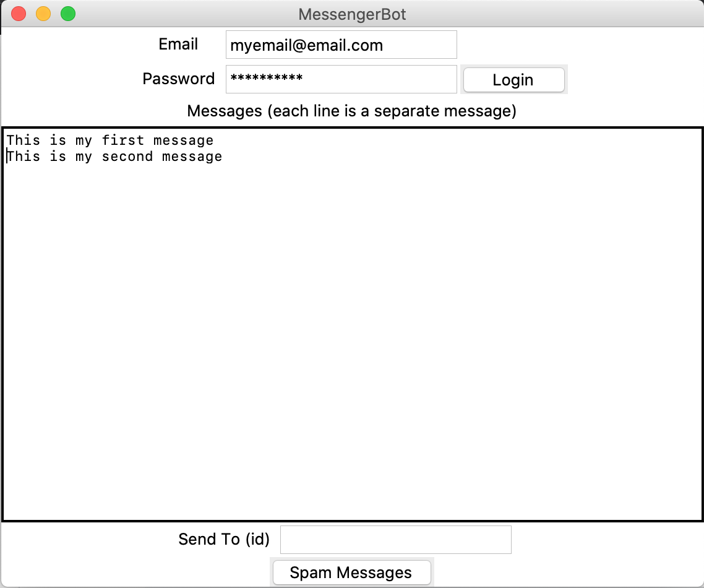Click the Login button
This screenshot has width=704, height=588.
(513, 80)
